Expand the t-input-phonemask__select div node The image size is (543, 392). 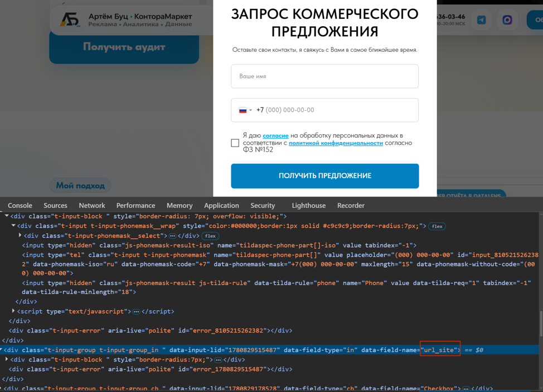pos(20,236)
